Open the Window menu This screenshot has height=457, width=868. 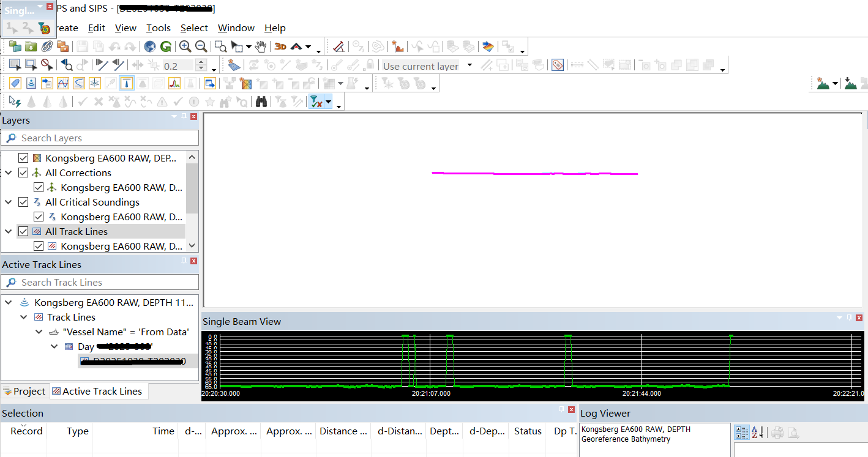coord(236,28)
